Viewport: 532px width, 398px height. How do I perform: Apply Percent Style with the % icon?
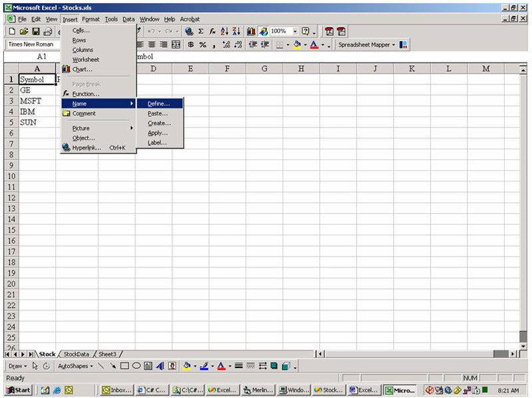coord(203,45)
